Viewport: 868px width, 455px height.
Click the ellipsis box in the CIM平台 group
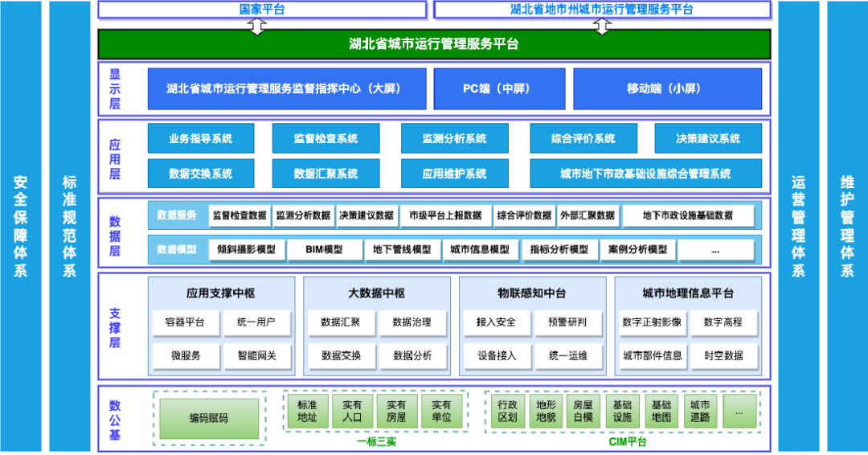coord(739,411)
